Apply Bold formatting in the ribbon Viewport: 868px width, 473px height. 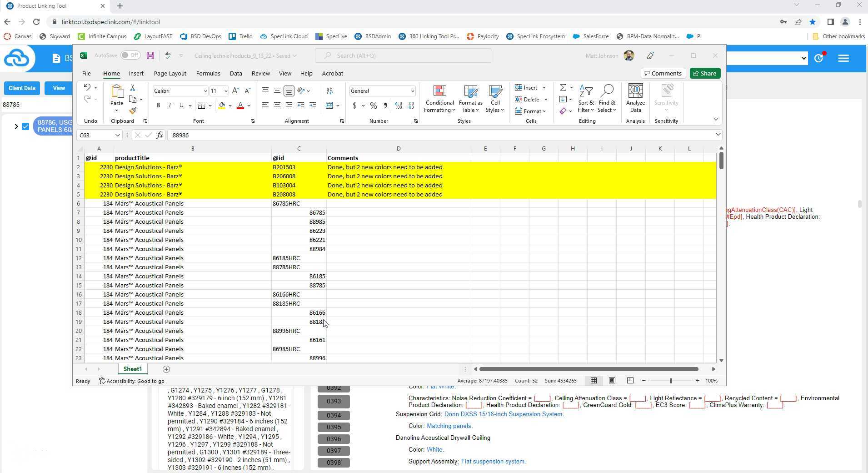[158, 106]
